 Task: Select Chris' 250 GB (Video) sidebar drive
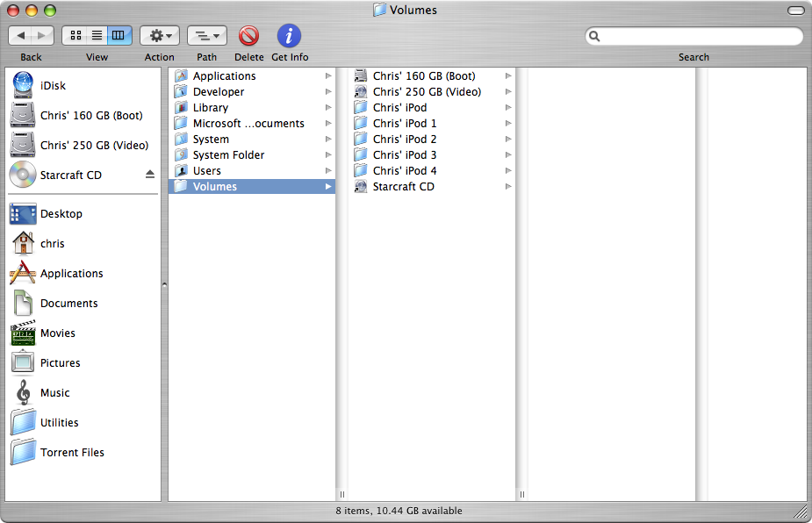pos(83,145)
